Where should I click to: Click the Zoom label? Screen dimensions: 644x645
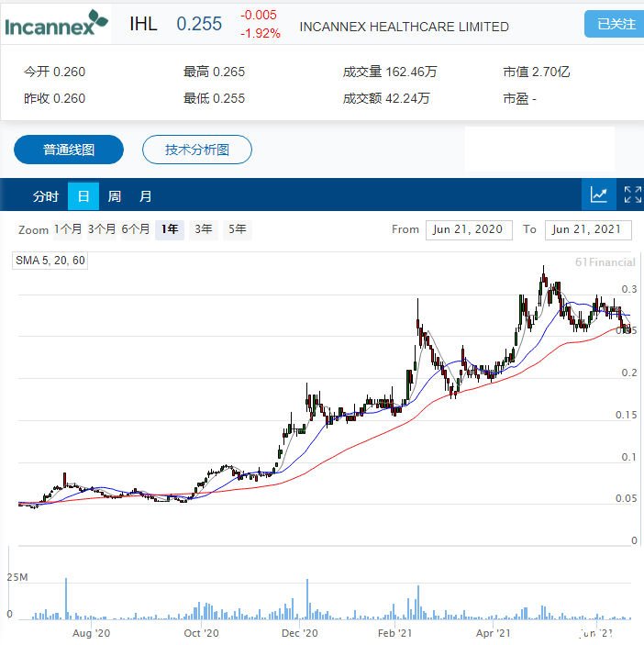click(33, 229)
